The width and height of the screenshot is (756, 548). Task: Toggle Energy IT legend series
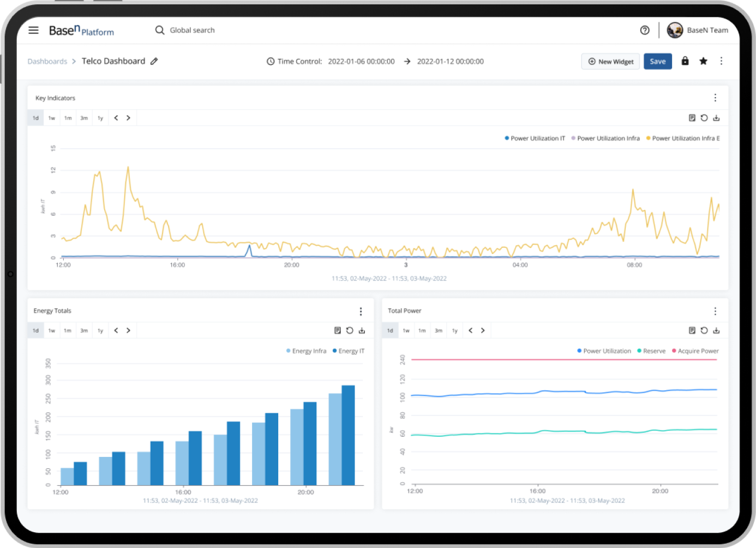pyautogui.click(x=349, y=351)
